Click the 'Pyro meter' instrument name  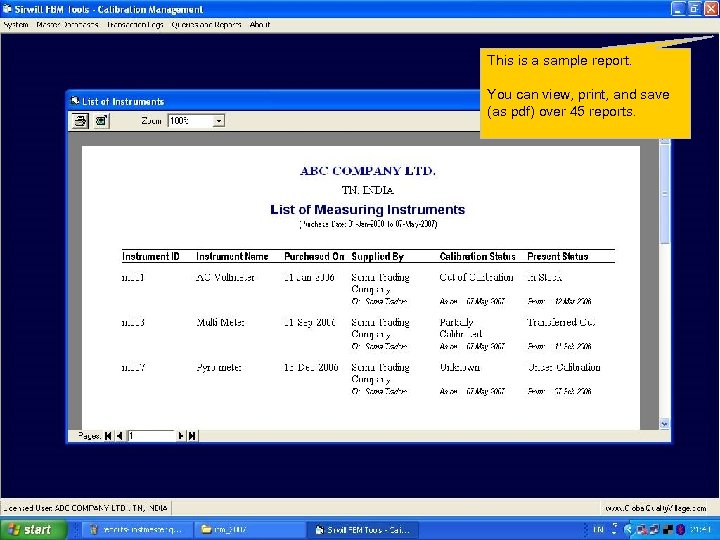click(x=219, y=367)
